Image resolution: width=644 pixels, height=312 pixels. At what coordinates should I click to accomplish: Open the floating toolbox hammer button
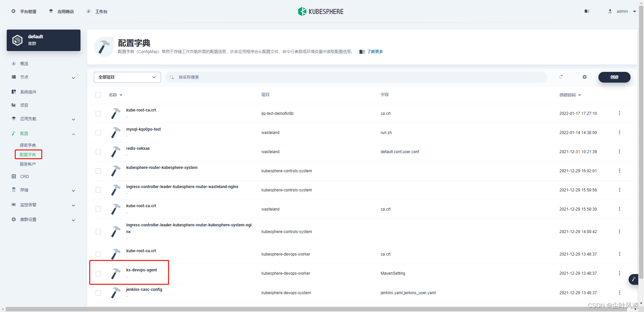(x=634, y=279)
